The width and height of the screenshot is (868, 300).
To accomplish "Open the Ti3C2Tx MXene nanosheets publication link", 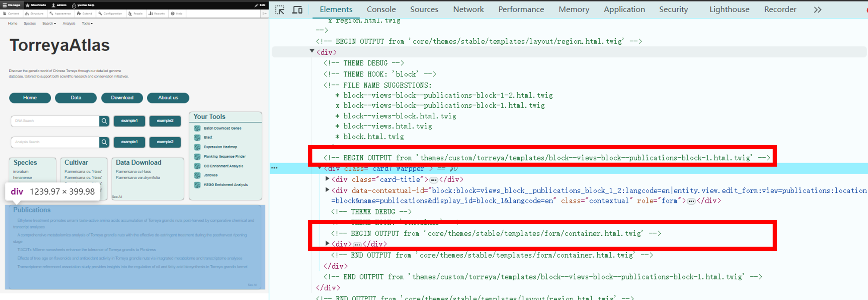I will point(86,250).
